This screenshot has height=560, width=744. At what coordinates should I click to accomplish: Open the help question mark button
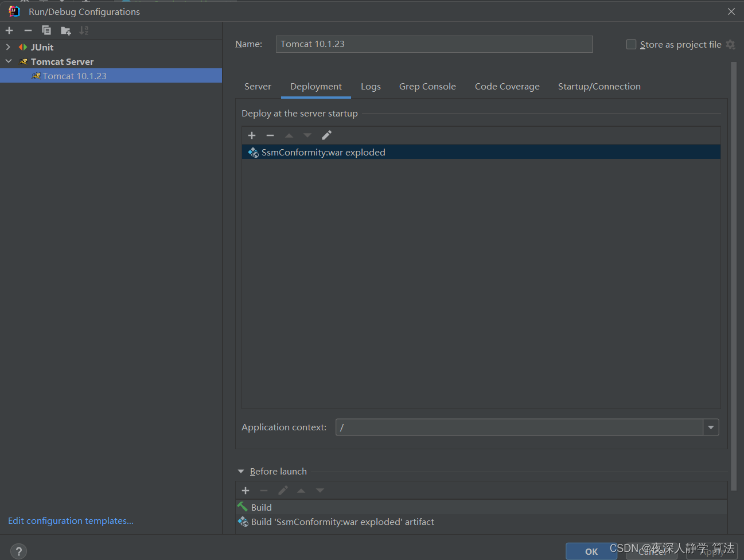pos(18,551)
